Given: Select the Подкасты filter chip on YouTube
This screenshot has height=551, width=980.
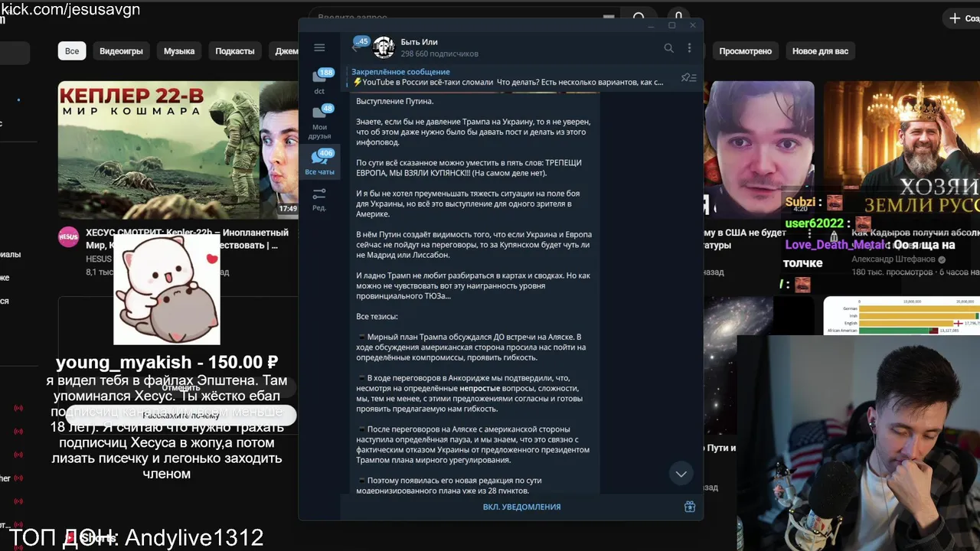Looking at the screenshot, I should click(x=234, y=51).
